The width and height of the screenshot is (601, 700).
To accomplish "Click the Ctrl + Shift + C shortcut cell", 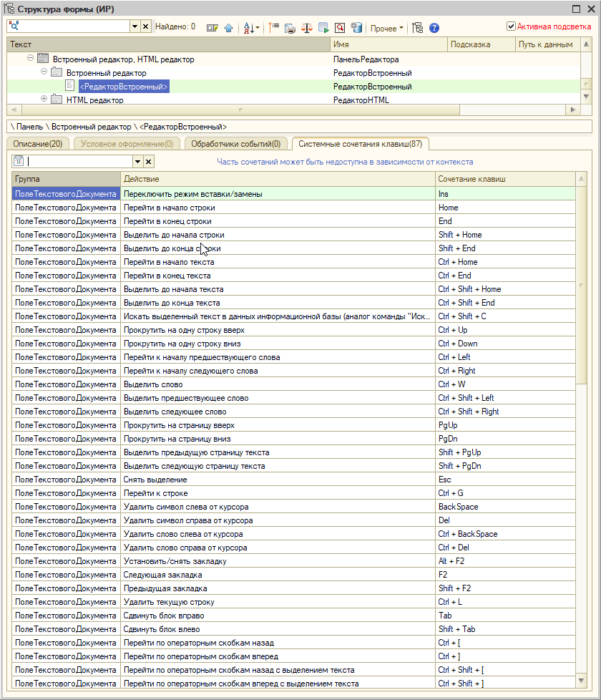I will coord(505,316).
